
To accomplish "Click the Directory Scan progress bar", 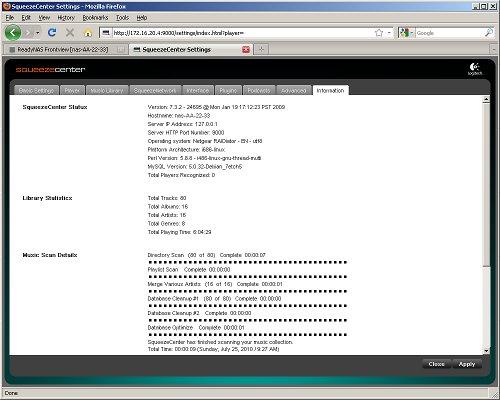I will point(247,262).
